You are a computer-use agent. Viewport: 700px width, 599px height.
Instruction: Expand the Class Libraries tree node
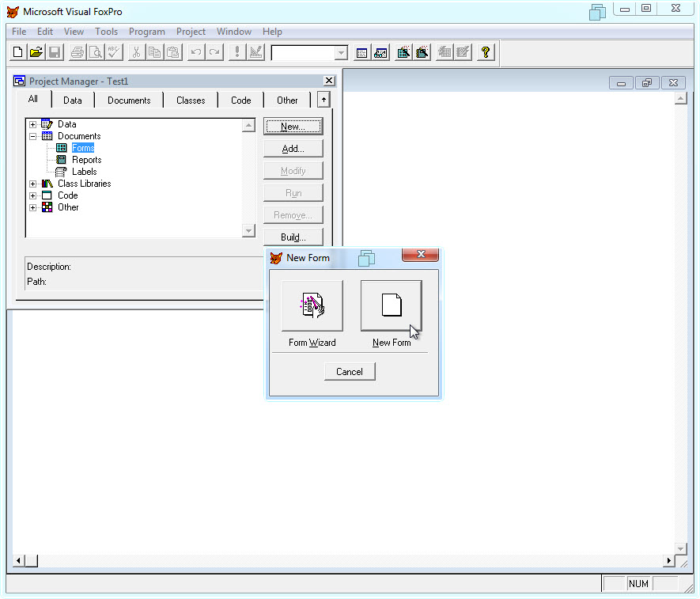pyautogui.click(x=32, y=184)
